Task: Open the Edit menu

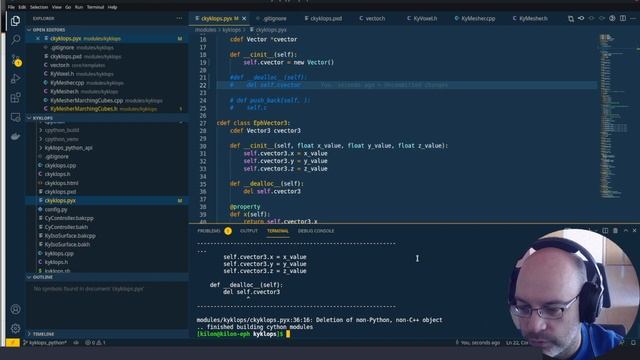Action: (x=22, y=7)
